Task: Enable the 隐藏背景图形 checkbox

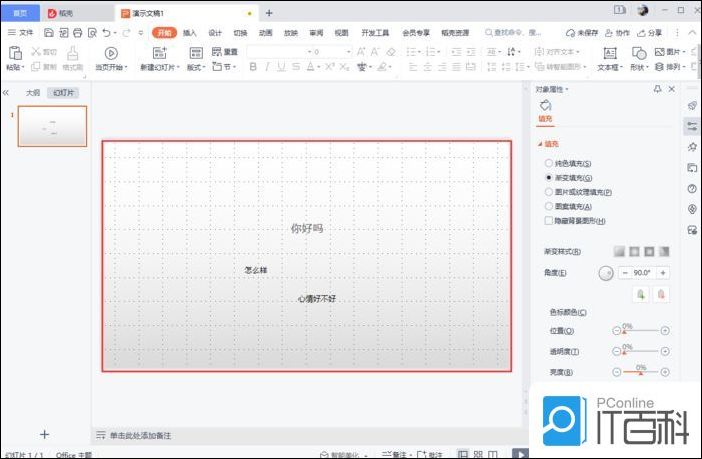Action: coord(548,220)
